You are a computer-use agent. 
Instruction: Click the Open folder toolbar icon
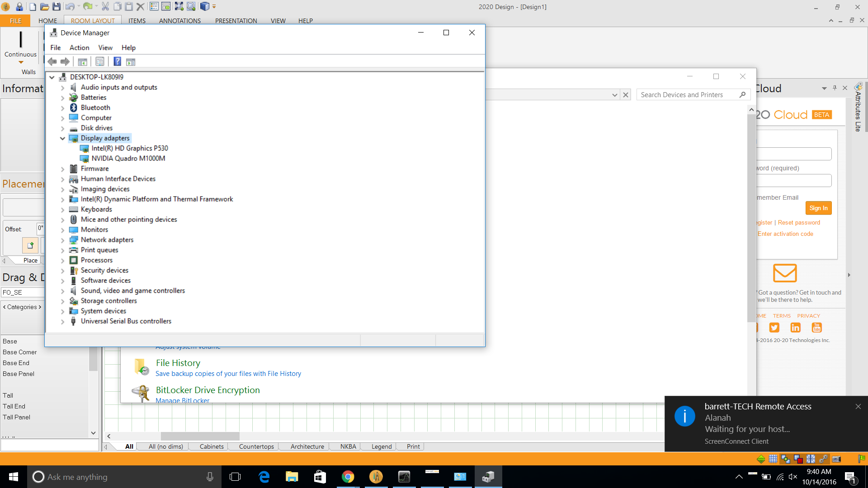pyautogui.click(x=44, y=6)
